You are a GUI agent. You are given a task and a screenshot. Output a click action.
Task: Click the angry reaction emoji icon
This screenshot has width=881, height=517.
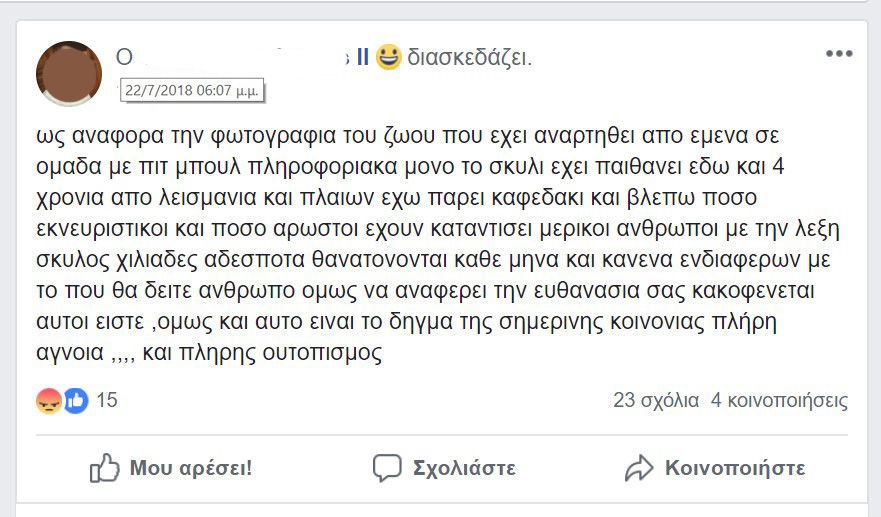49,401
